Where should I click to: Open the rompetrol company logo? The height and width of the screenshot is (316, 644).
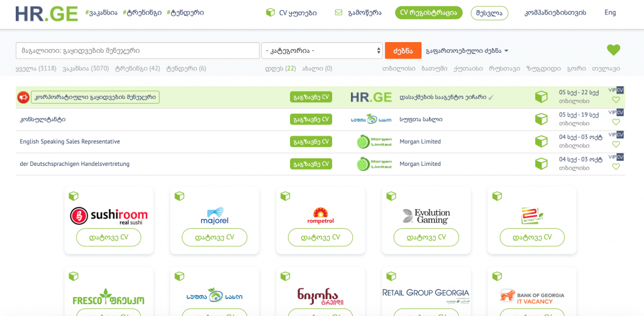click(320, 216)
